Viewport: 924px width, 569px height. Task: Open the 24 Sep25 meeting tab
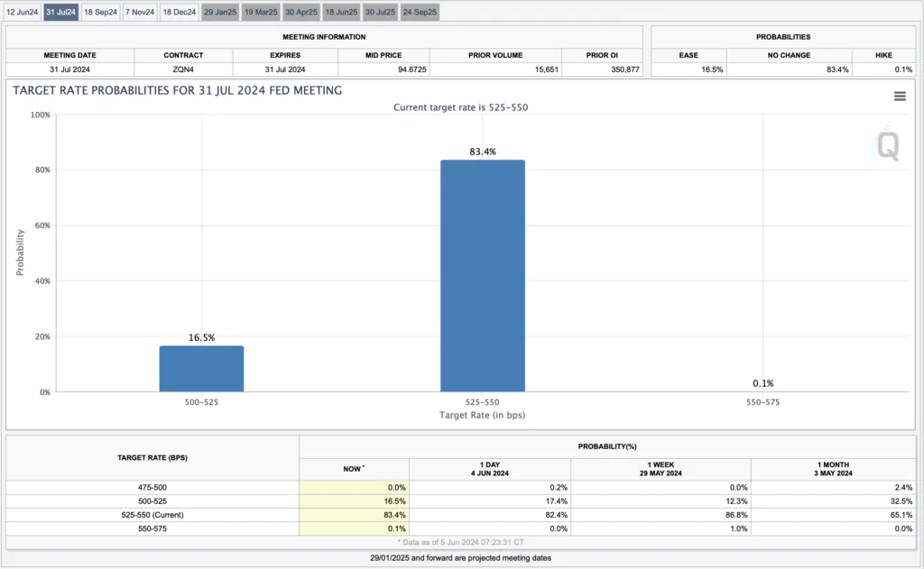420,12
